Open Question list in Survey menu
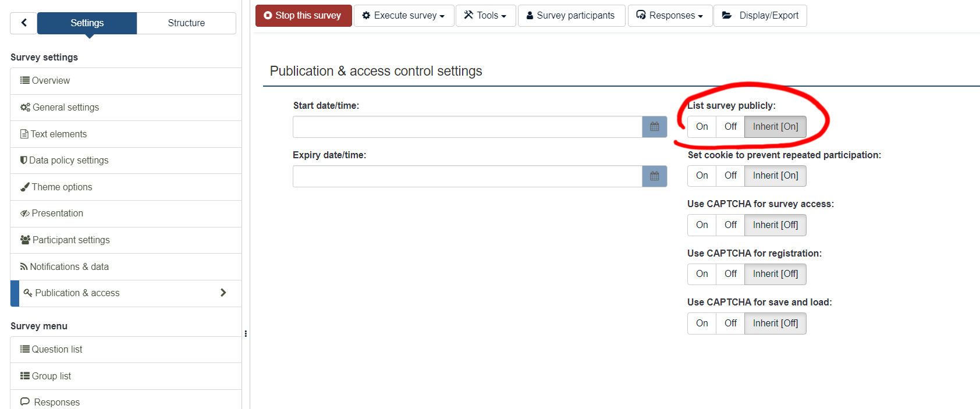 [x=57, y=349]
